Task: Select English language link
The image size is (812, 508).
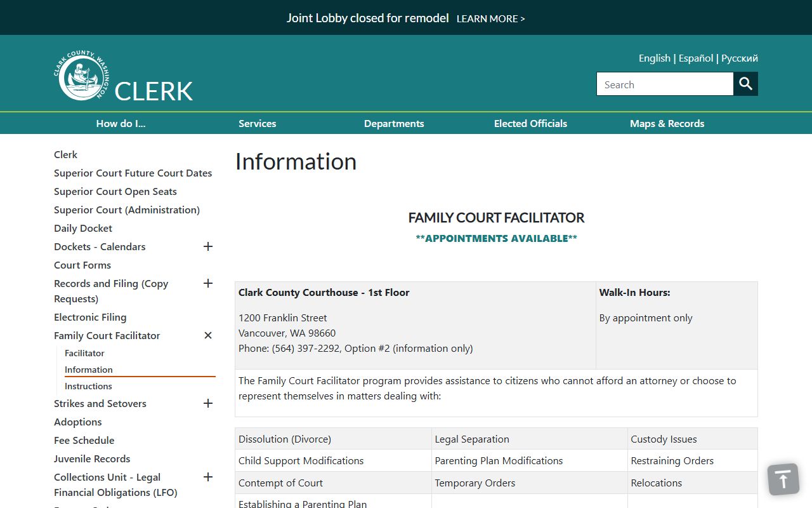Action: click(655, 58)
